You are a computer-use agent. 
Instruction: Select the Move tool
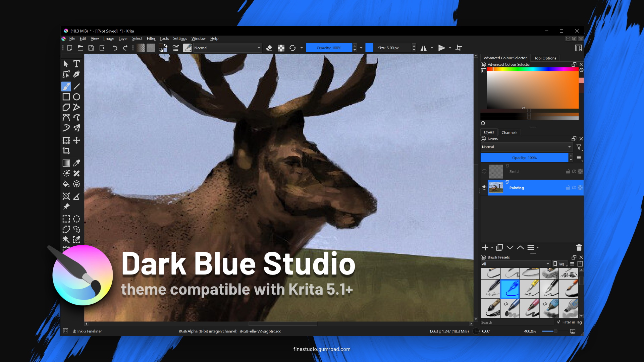click(76, 140)
